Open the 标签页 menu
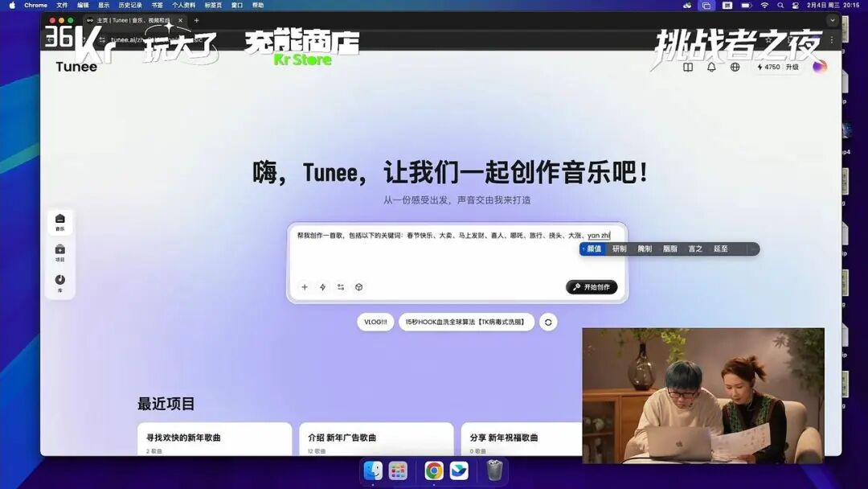The height and width of the screenshot is (489, 868). pyautogui.click(x=213, y=5)
